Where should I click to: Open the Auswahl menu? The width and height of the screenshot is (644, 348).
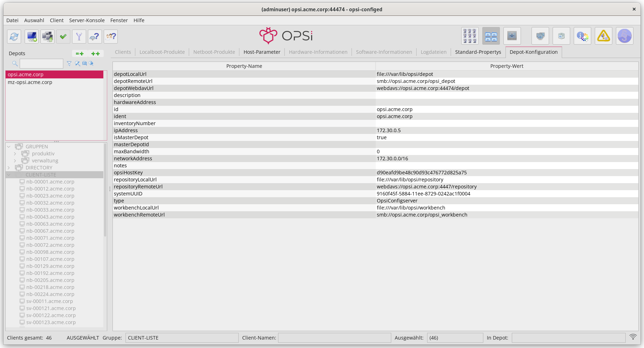tap(34, 20)
